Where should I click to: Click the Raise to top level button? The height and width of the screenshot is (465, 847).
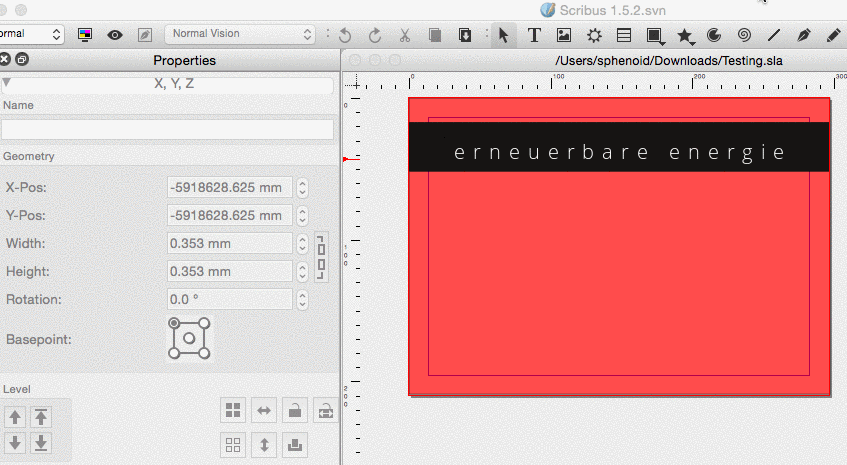point(41,417)
